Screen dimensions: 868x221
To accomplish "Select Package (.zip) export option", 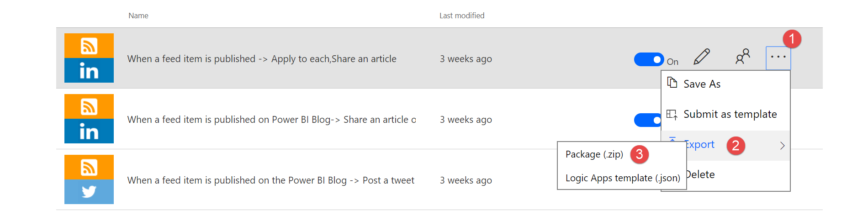I will pos(594,154).
